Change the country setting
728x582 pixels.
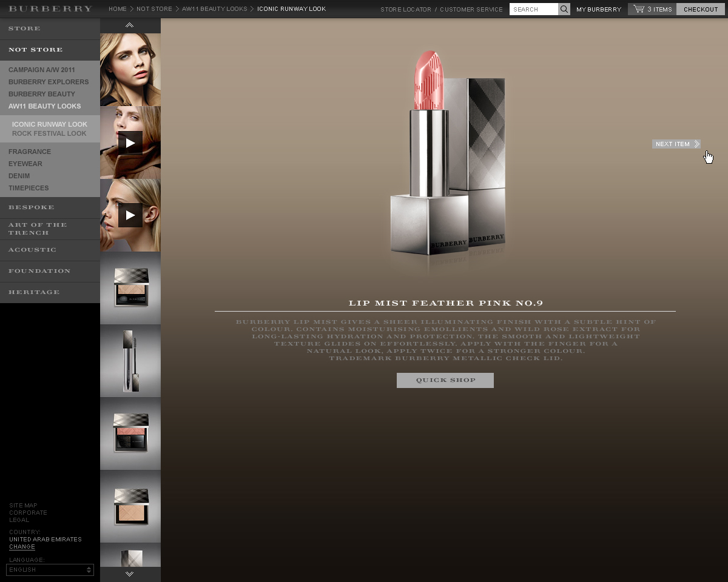[x=22, y=547]
